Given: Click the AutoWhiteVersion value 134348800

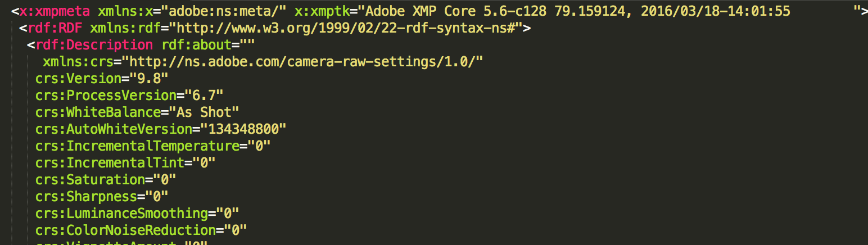Looking at the screenshot, I should pos(244,129).
